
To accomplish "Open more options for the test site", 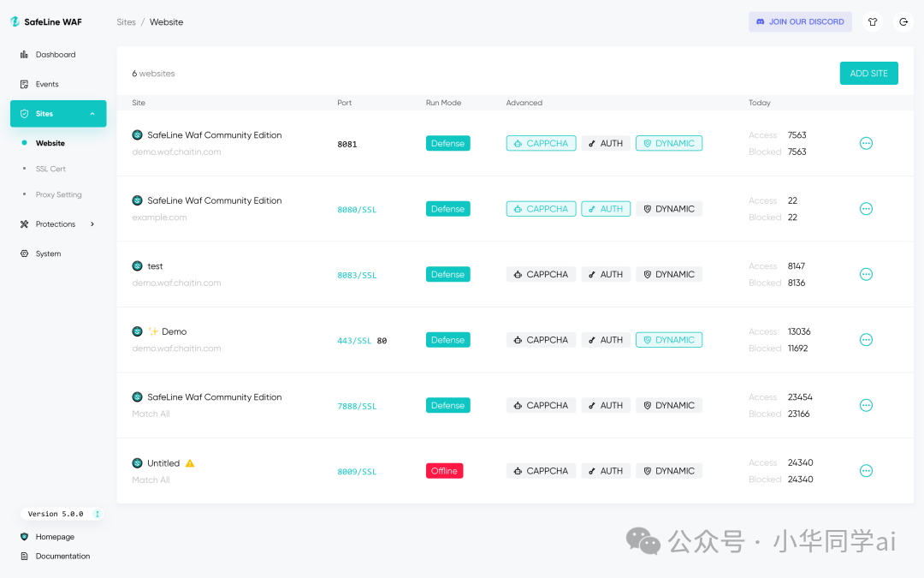I will tap(866, 274).
